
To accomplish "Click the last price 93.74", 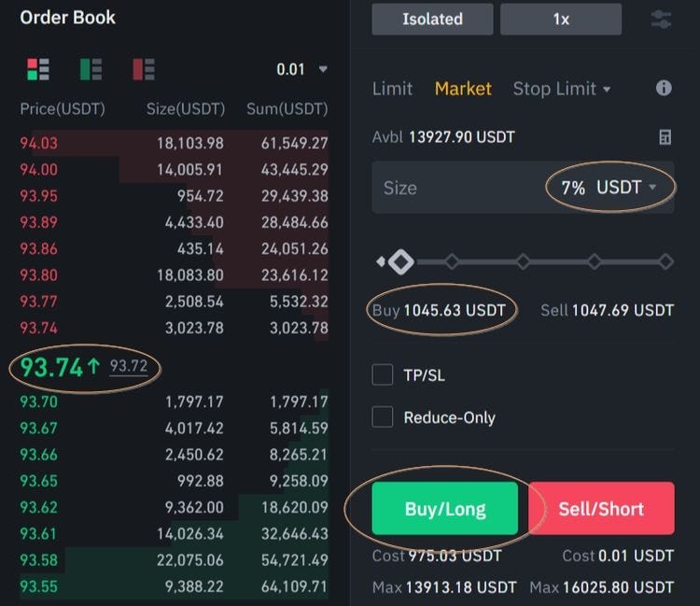I will (x=51, y=368).
